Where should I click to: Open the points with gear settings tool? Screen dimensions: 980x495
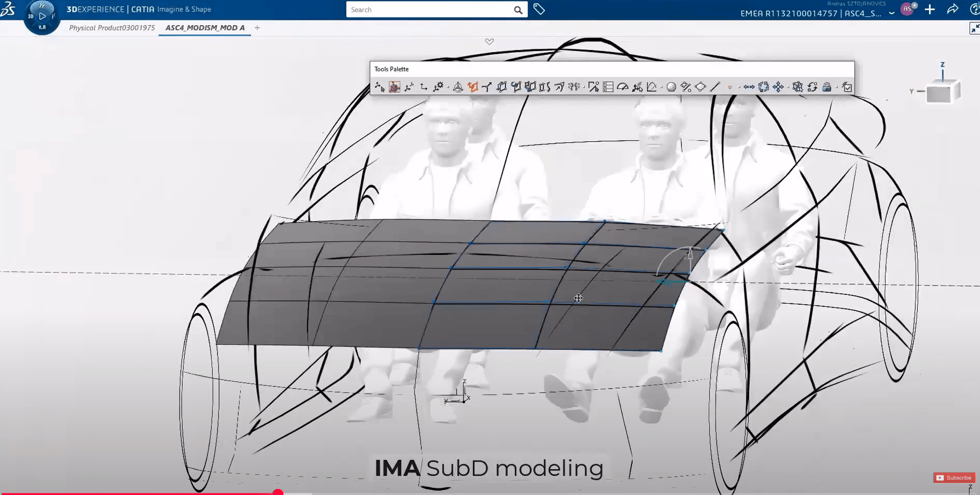pos(438,87)
